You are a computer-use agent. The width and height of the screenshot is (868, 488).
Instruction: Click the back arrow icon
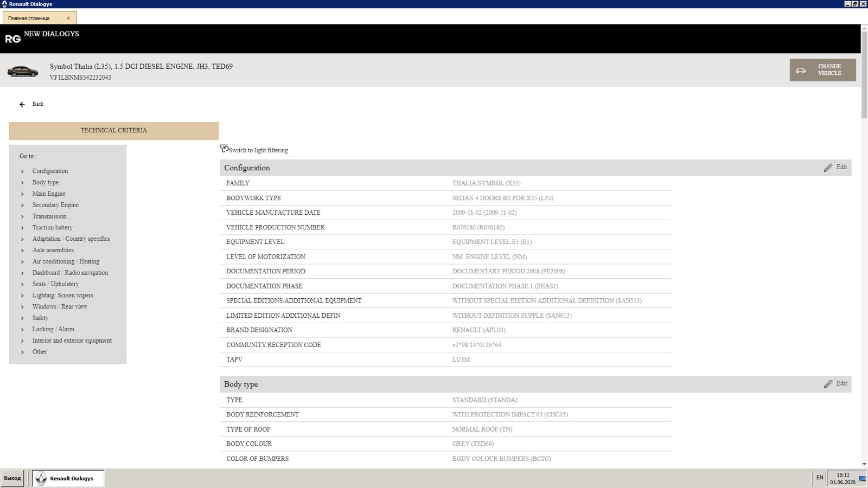pyautogui.click(x=22, y=104)
